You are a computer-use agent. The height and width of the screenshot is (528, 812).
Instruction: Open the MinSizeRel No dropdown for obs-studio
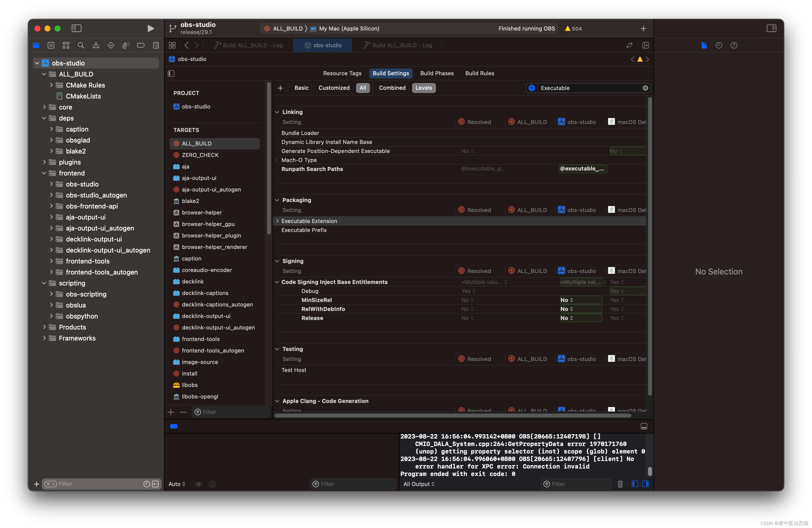[581, 300]
